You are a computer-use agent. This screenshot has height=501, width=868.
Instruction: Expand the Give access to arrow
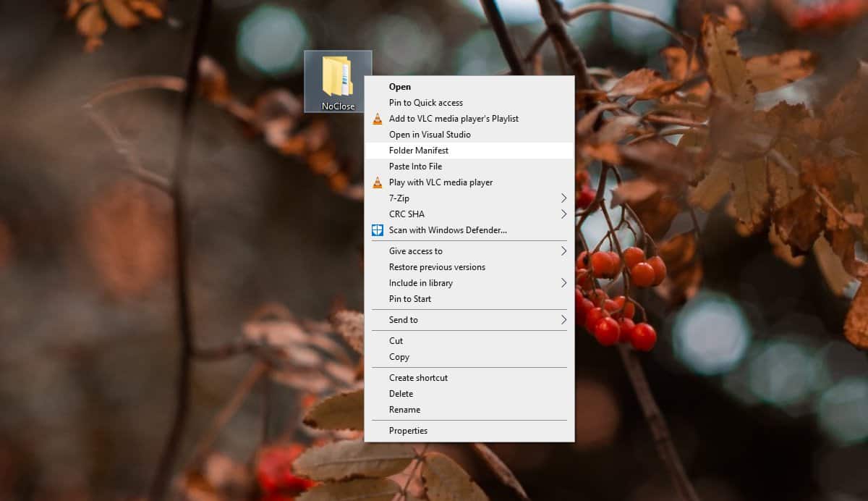click(563, 251)
